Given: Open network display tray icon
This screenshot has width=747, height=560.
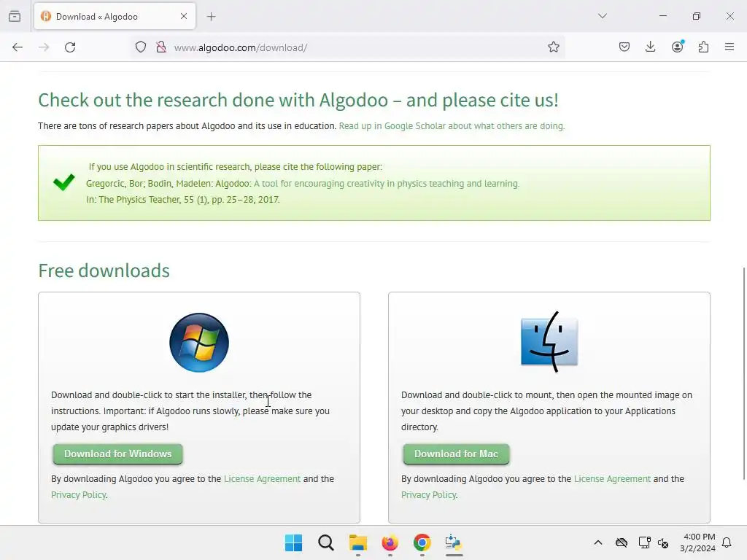Looking at the screenshot, I should coord(645,542).
